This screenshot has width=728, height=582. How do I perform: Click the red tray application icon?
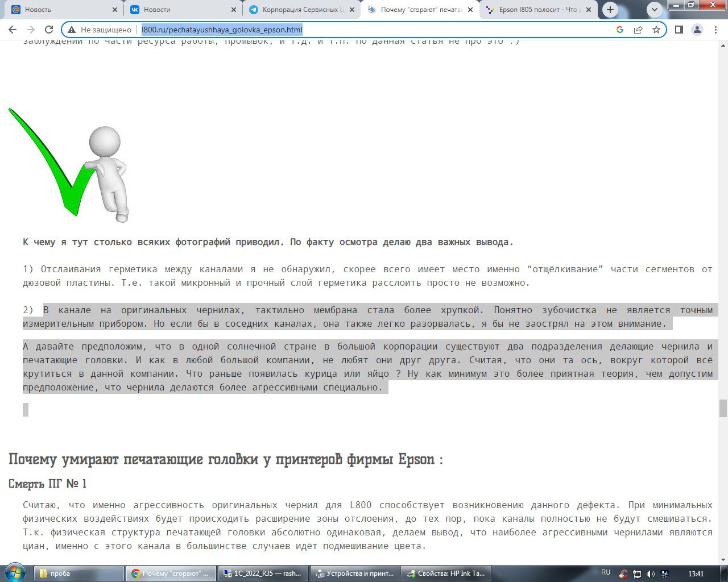624,574
